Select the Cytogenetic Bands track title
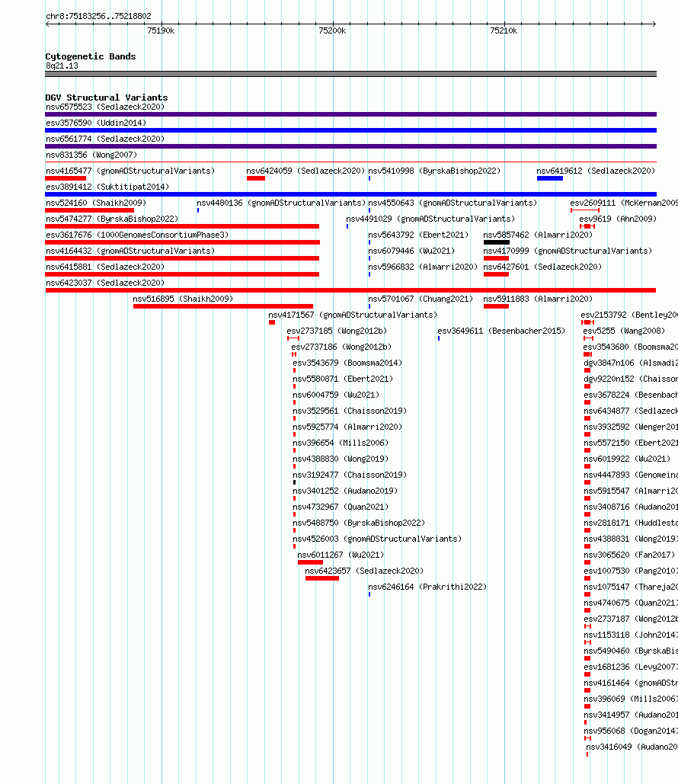The image size is (678, 784). (x=91, y=56)
